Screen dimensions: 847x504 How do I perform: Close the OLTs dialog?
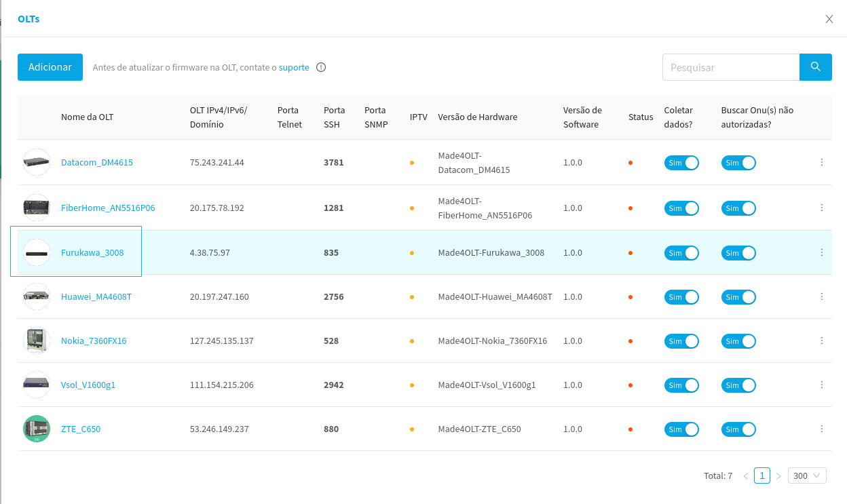[829, 19]
